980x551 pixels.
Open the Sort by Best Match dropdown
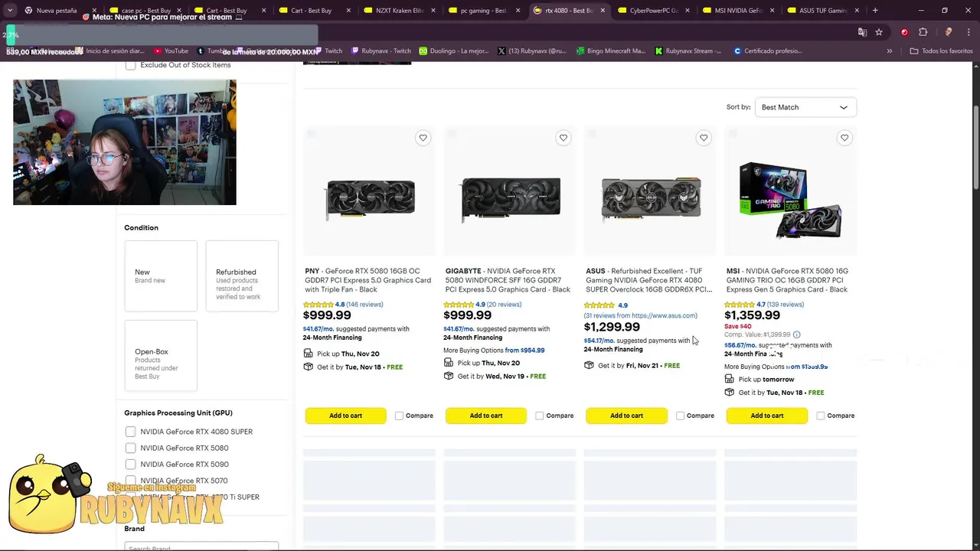pos(805,107)
